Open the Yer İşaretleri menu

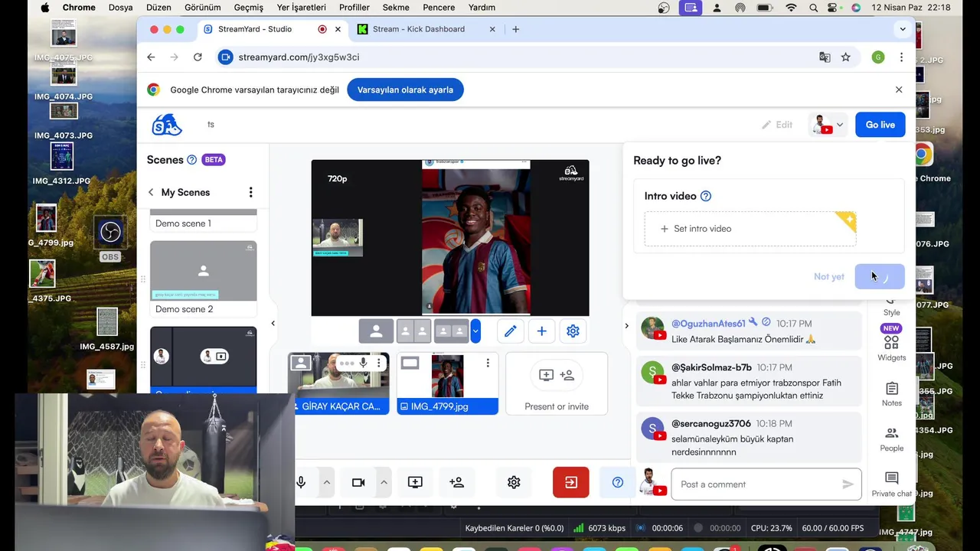pos(301,8)
